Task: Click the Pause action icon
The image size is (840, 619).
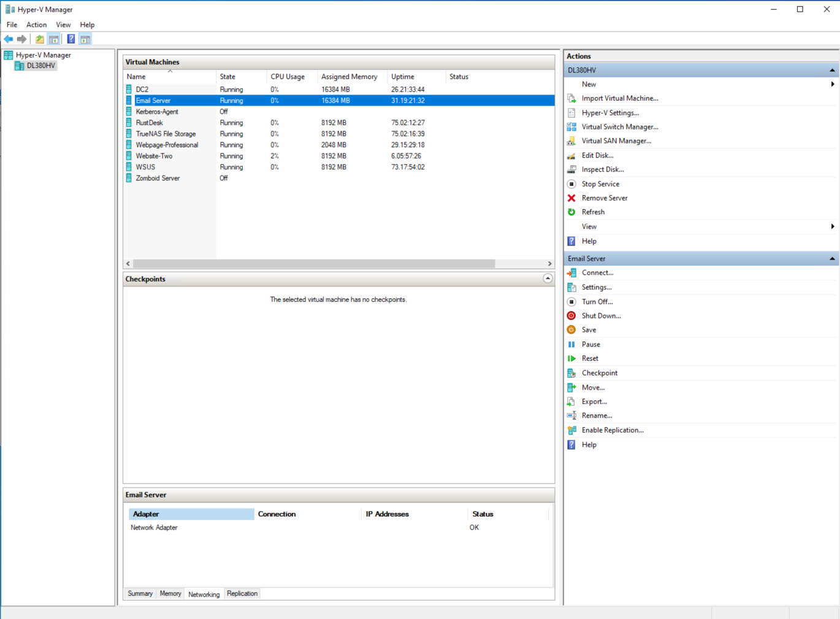Action: click(x=571, y=344)
